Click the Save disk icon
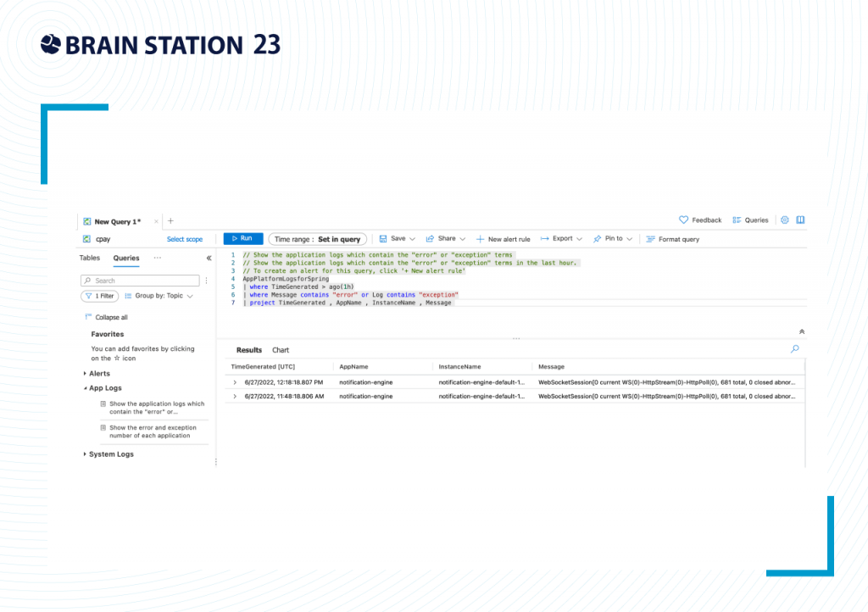868x612 pixels. pos(383,239)
